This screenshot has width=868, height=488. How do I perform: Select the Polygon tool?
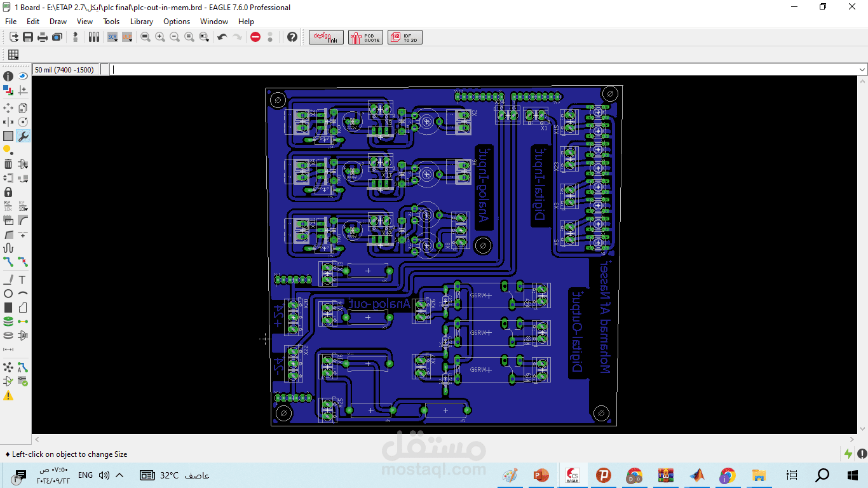[x=23, y=308]
